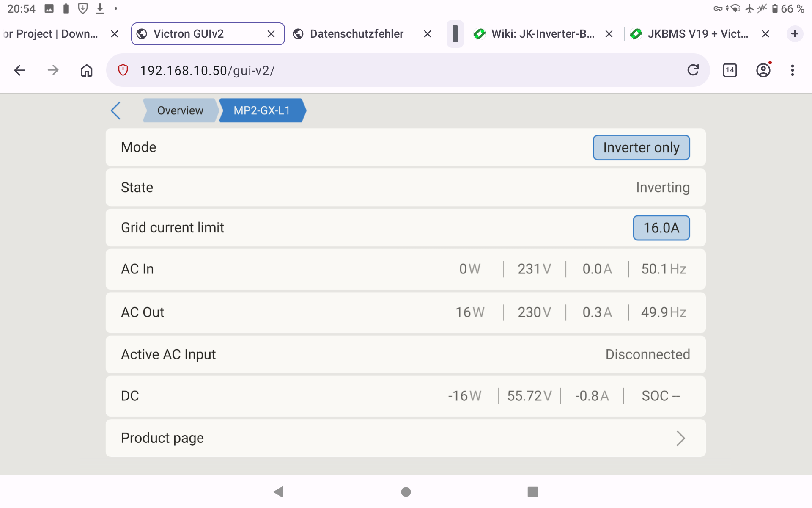Screen dimensions: 812x508
Task: Tap Android home navigation circle
Action: pyautogui.click(x=406, y=491)
